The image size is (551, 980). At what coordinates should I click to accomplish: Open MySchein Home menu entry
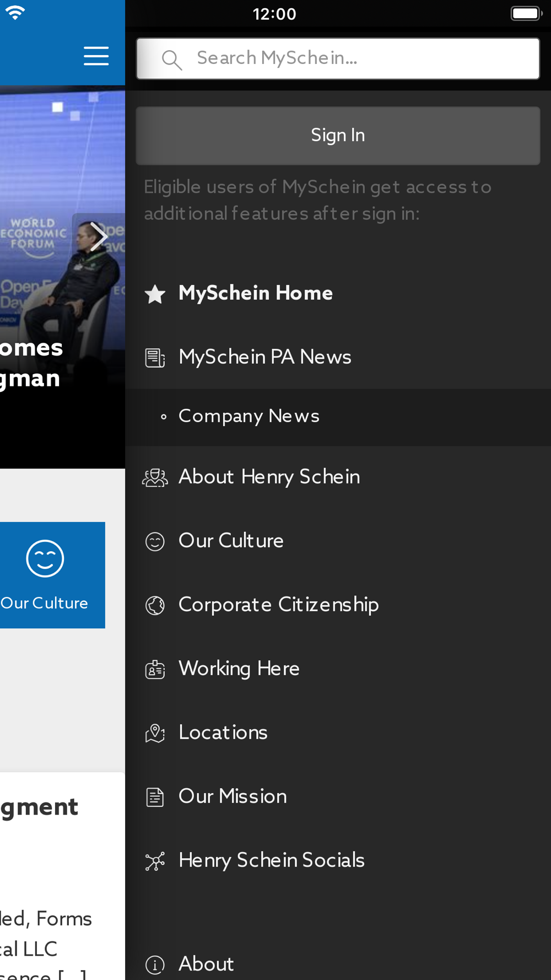coord(338,293)
